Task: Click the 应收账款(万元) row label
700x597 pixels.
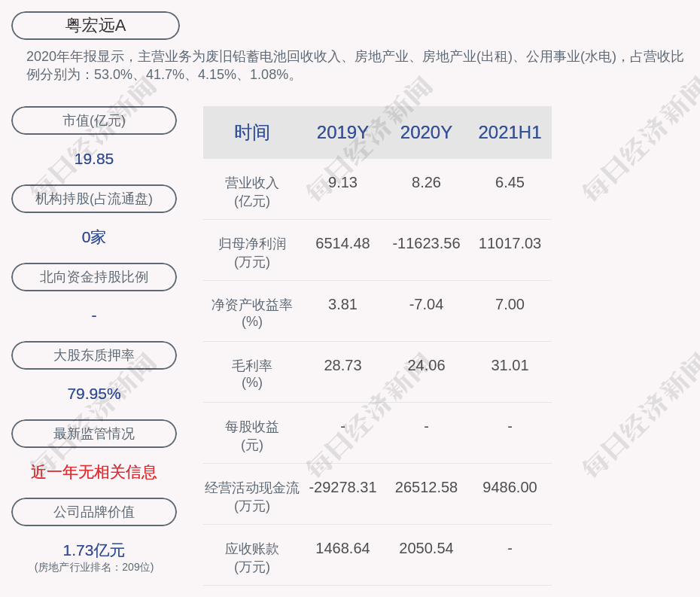Action: click(252, 558)
